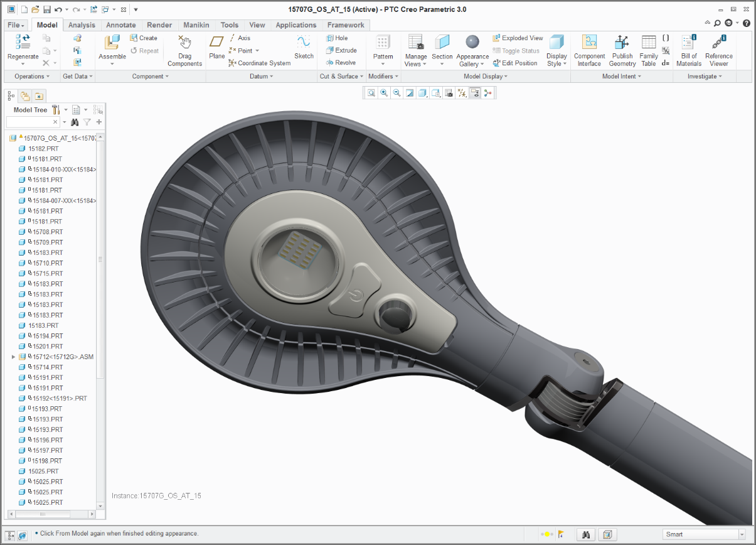This screenshot has width=756, height=545.
Task: Expand the 15712 subassembly tree node
Action: pos(13,357)
